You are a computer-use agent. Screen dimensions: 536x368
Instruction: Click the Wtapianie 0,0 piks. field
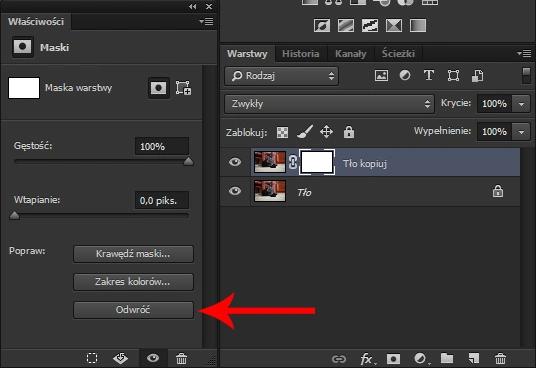(x=162, y=200)
